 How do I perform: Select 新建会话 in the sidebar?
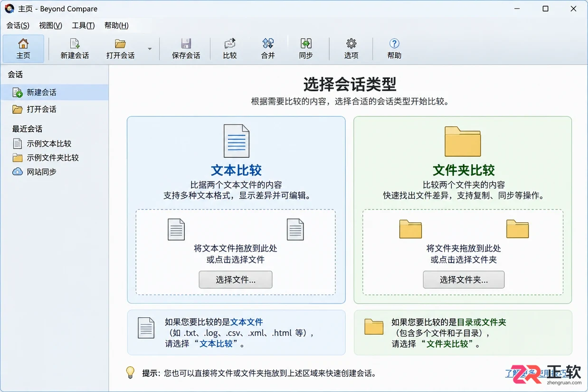click(x=54, y=92)
